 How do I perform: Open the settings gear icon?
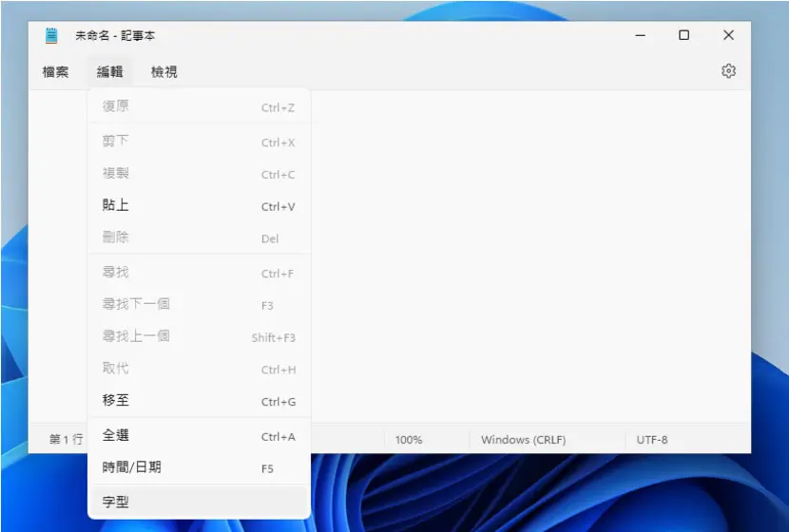tap(728, 71)
